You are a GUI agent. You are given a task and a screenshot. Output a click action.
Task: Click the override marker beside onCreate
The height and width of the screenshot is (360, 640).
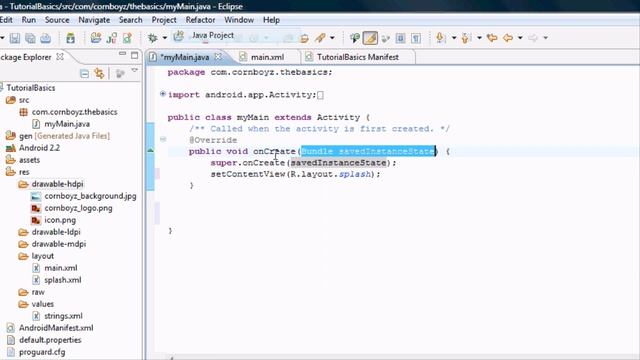tap(151, 151)
